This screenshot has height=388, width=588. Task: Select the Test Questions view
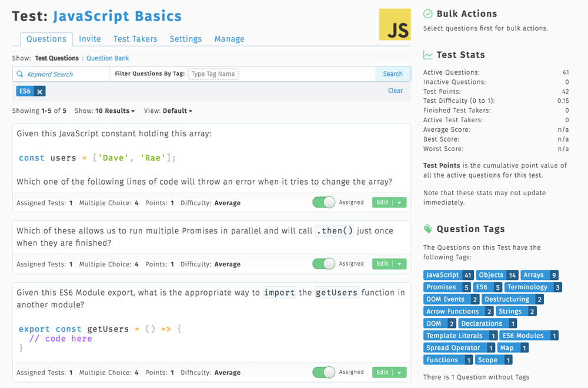[56, 58]
